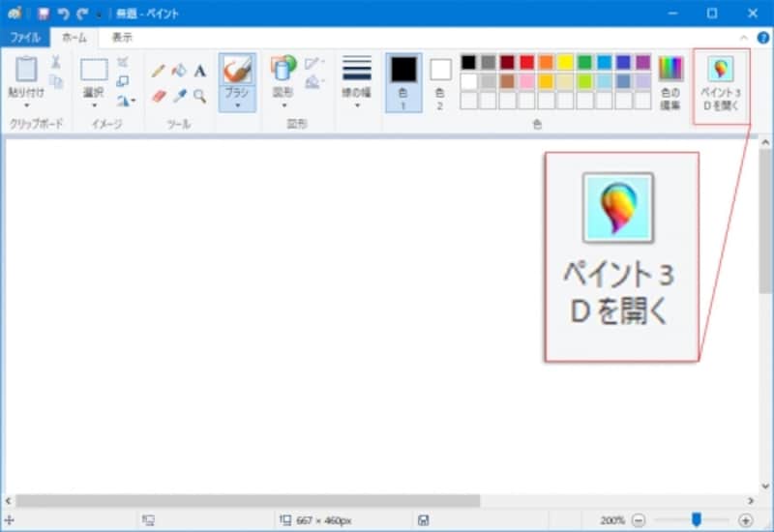Screen dimensions: 774x532
Task: Click the 200% zoom level text
Action: click(x=612, y=520)
